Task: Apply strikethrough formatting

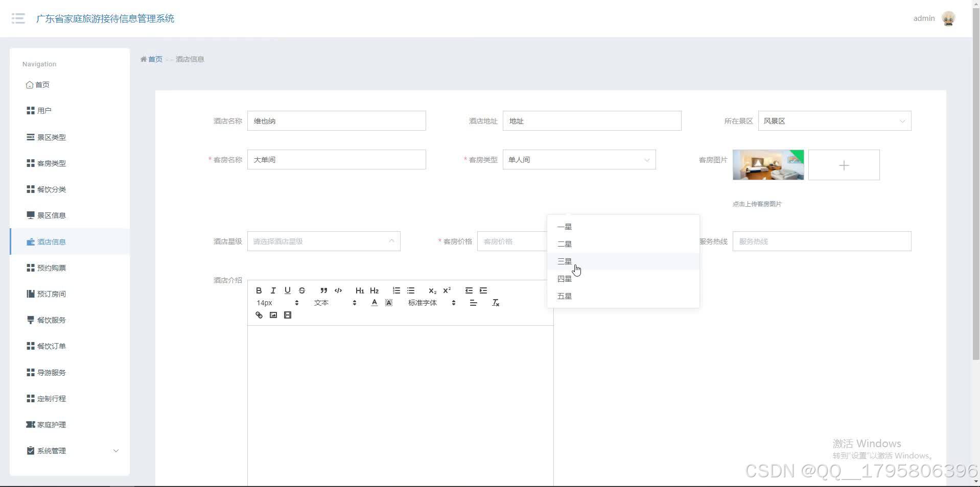Action: pos(302,290)
